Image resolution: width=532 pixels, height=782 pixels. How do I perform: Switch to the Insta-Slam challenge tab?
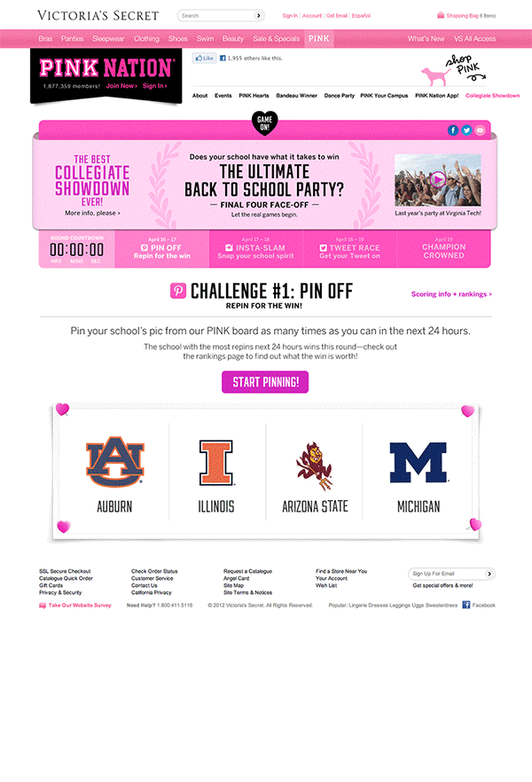255,249
